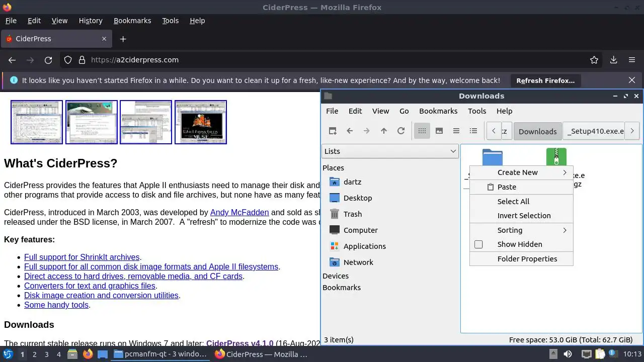Open Disk image creation and conversion utilities link
This screenshot has width=644, height=362.
tap(101, 296)
